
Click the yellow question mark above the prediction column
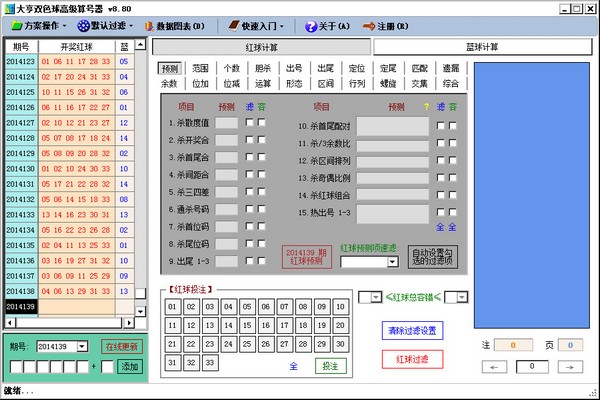[x=426, y=107]
